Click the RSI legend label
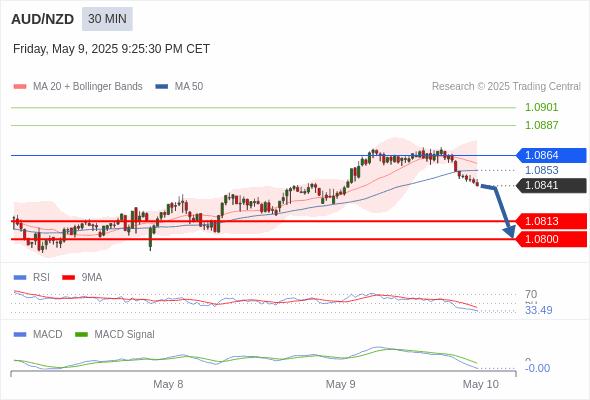Image resolution: width=590 pixels, height=400 pixels. [x=41, y=278]
